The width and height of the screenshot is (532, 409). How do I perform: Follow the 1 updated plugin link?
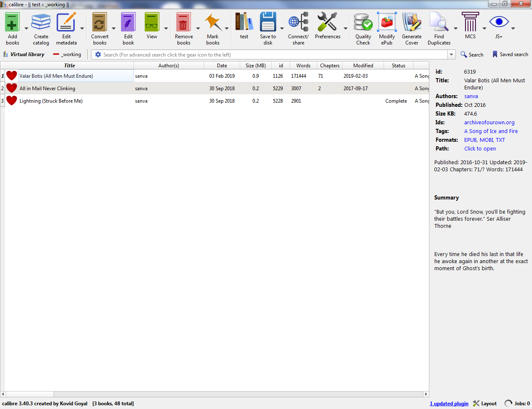pyautogui.click(x=449, y=403)
